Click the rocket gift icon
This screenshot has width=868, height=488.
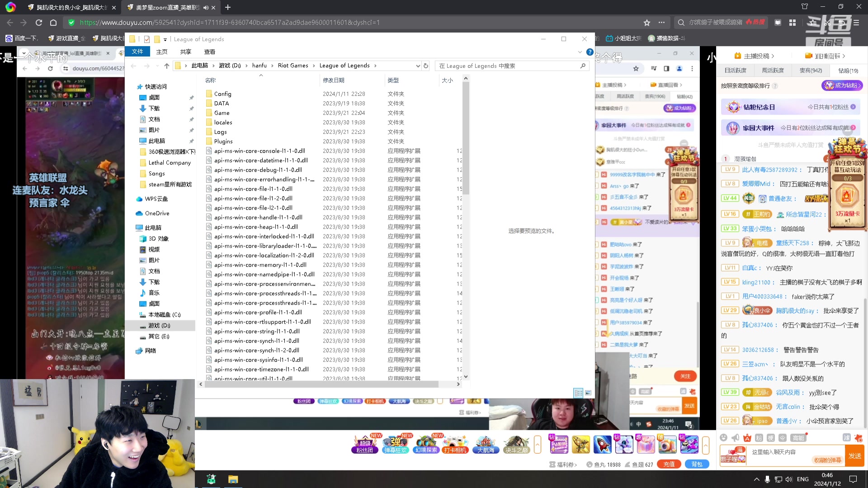(x=602, y=445)
